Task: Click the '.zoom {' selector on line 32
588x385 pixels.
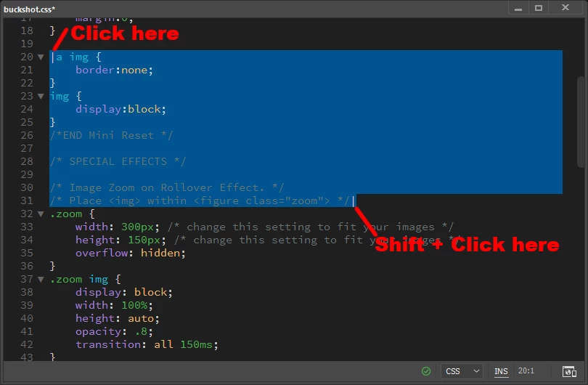Action: [x=73, y=214]
